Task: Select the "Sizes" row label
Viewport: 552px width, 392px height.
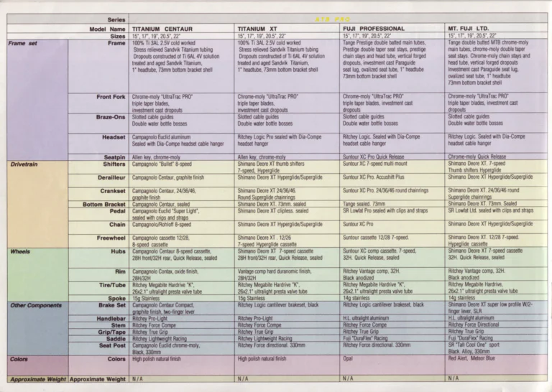Action: click(x=118, y=36)
